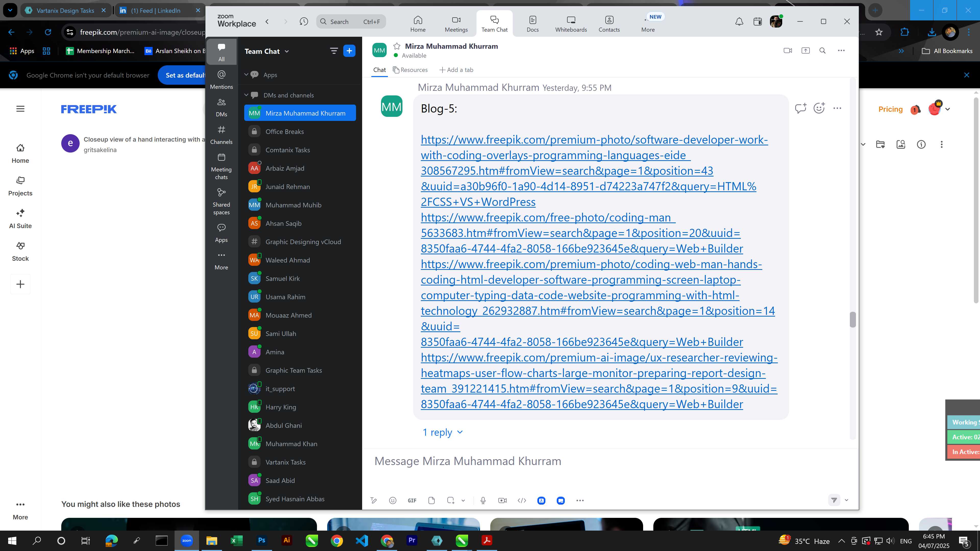Expand screenshot options dropdown arrow
Viewport: 980px width, 551px height.
coord(463,500)
